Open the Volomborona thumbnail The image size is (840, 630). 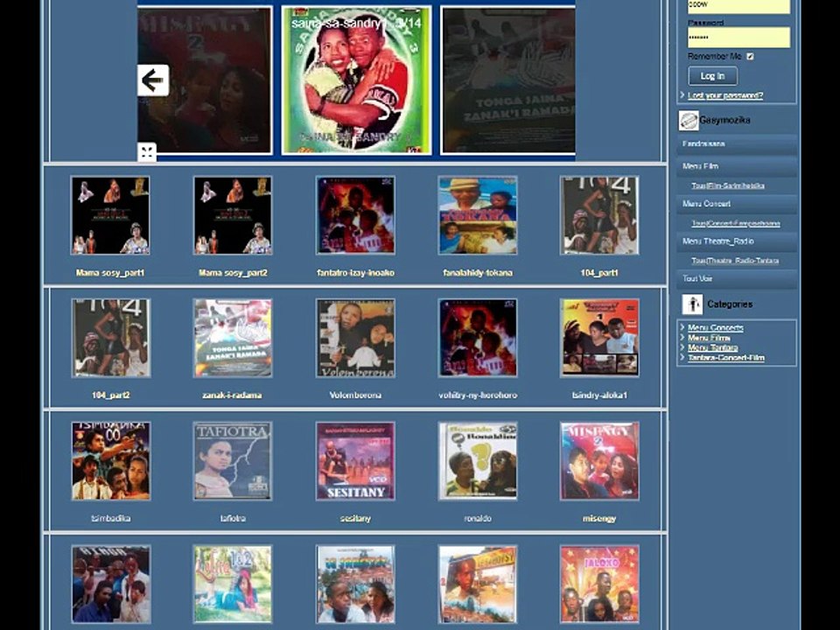pos(355,338)
